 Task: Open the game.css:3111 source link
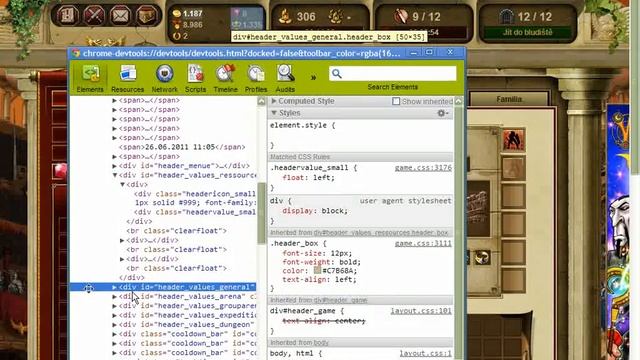[423, 243]
